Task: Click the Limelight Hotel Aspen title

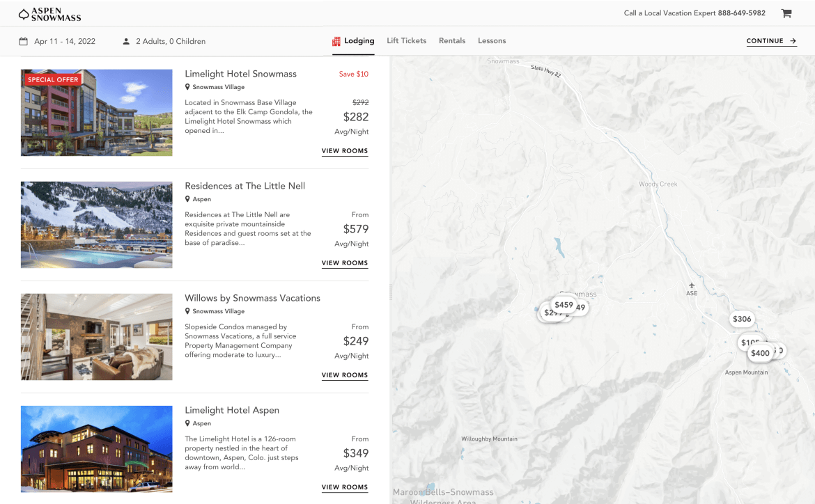Action: tap(232, 411)
